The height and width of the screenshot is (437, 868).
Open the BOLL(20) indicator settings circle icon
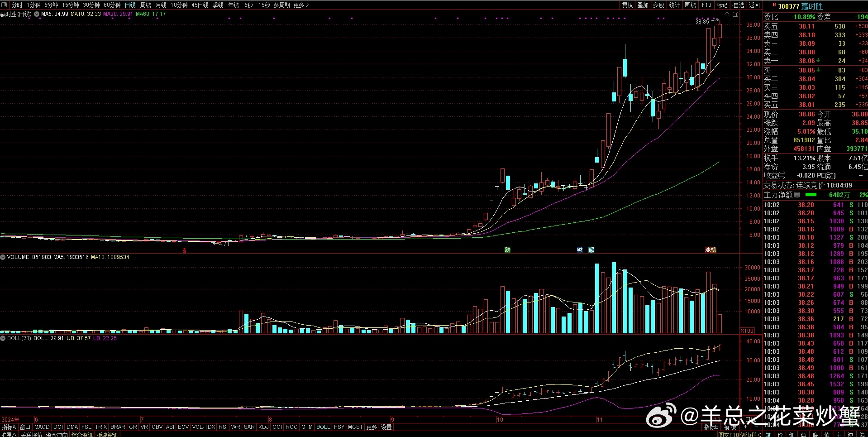tap(3, 338)
